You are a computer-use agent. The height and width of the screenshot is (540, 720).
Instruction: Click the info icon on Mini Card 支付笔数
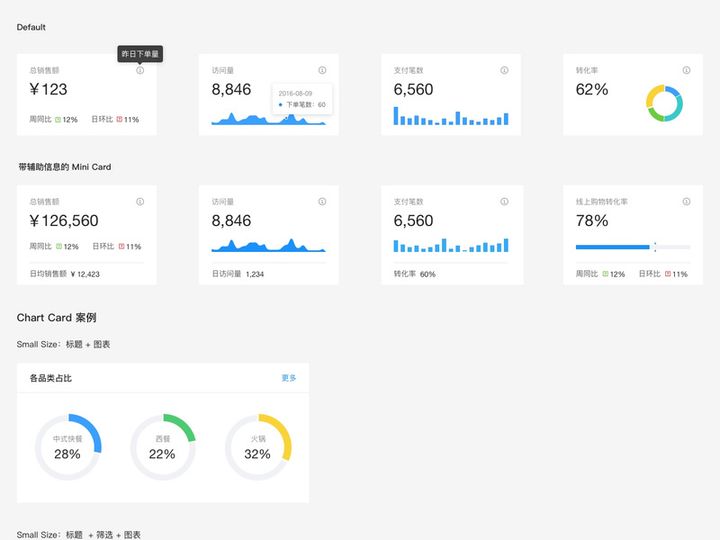click(x=504, y=202)
